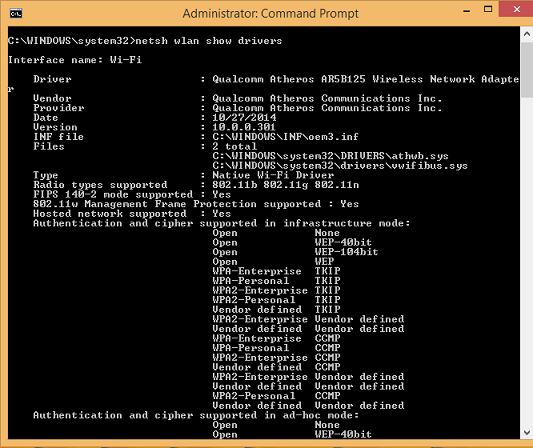
Task: Click the 'WPA2-Personal TKIP' row
Action: (x=276, y=300)
